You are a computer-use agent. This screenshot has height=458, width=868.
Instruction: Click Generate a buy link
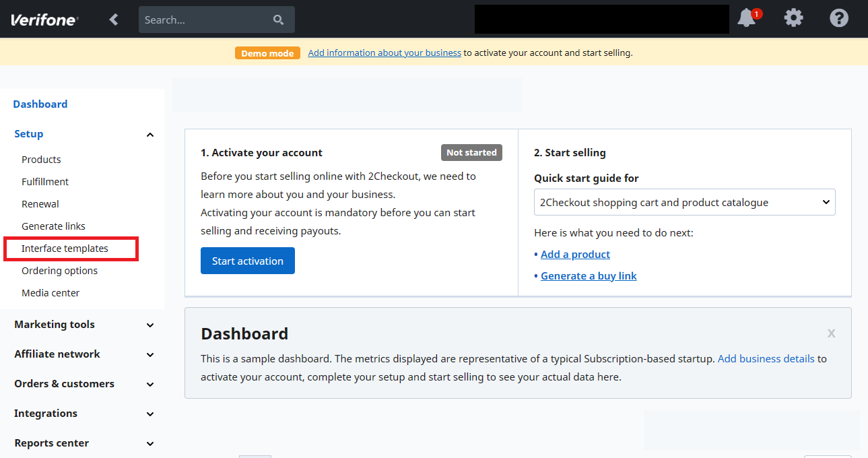(588, 275)
